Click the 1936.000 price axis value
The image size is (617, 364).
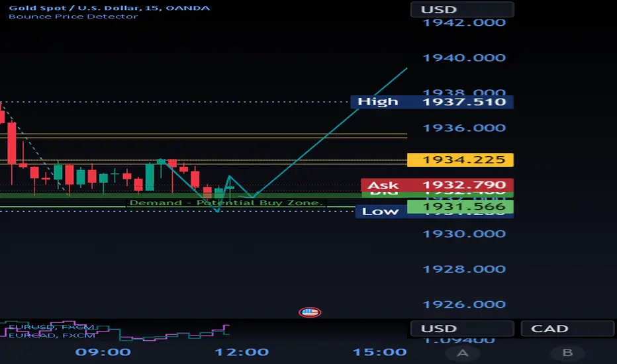coord(464,128)
